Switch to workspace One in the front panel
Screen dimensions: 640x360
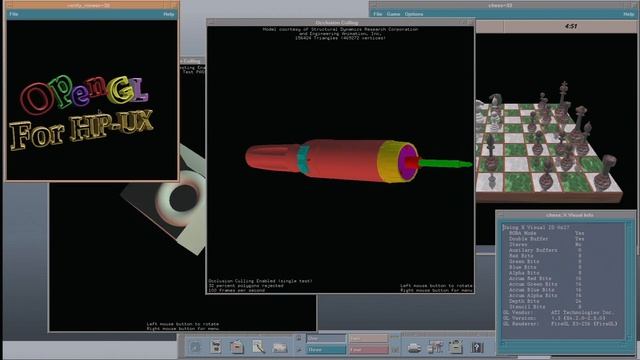click(326, 338)
